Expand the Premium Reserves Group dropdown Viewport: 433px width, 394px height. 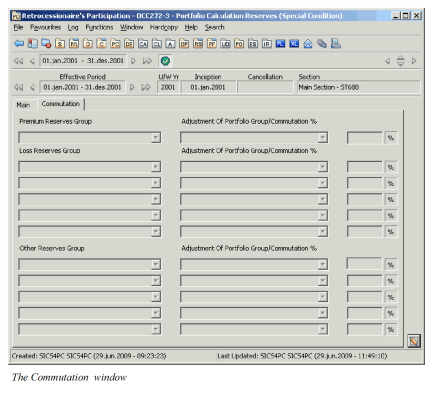(156, 138)
